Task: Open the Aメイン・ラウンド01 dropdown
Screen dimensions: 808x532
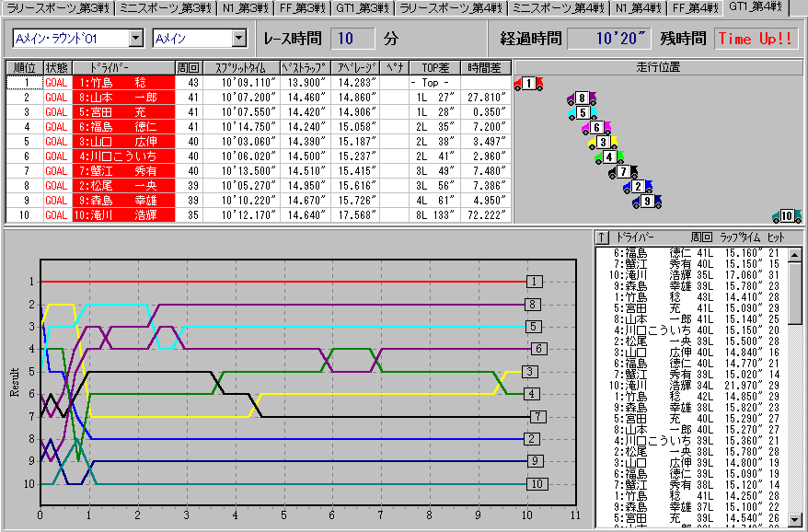Action: tap(136, 39)
